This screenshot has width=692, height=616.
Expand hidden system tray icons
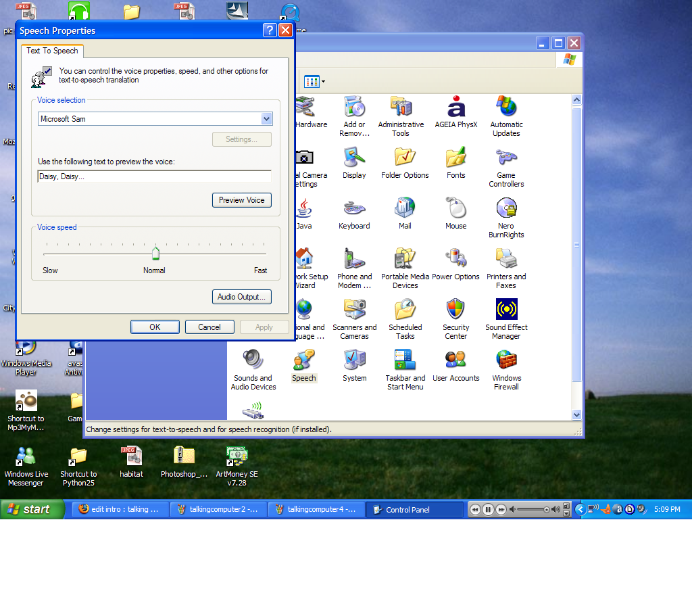(580, 510)
